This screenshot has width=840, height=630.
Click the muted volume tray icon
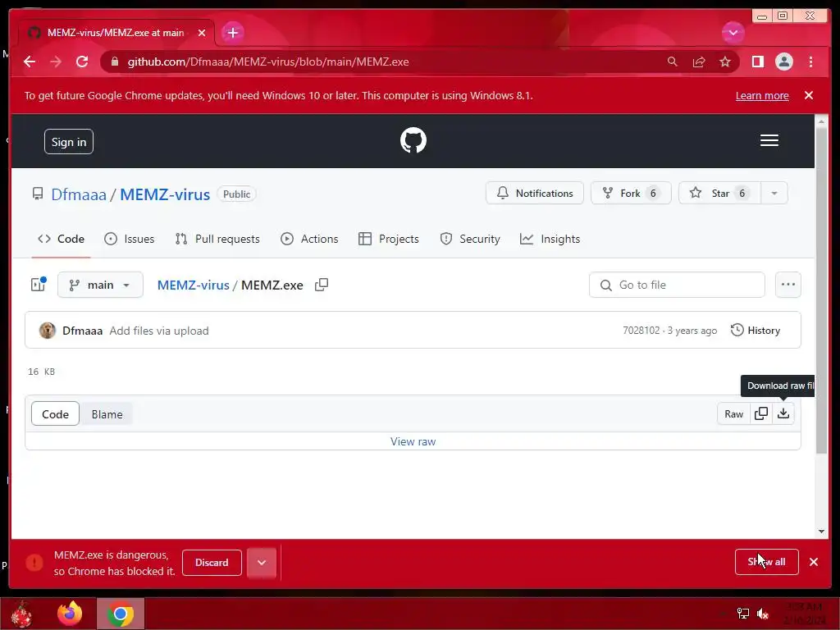[763, 614]
